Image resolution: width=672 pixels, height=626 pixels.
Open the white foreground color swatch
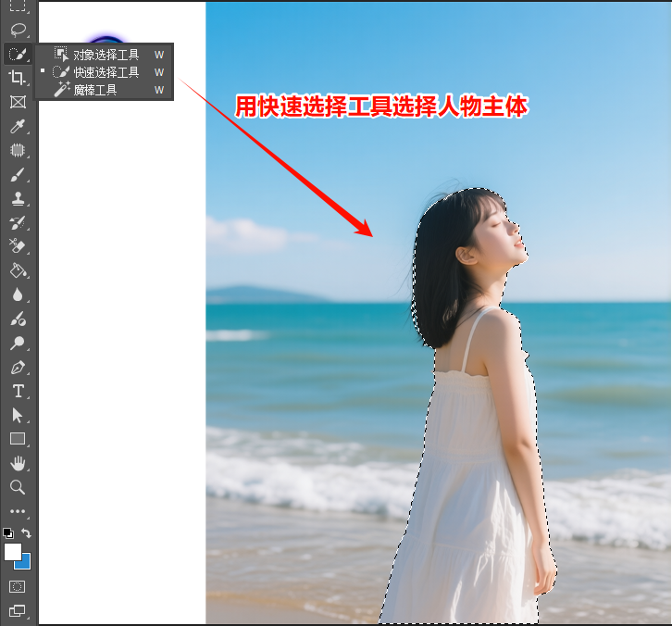click(12, 551)
